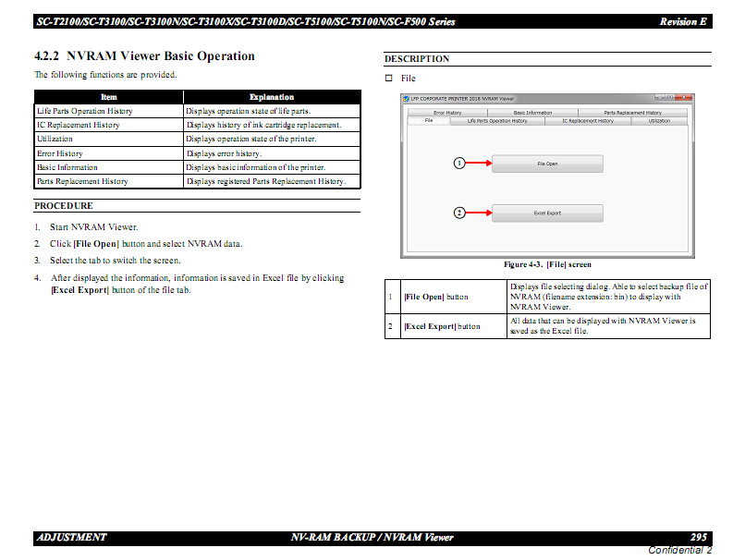Viewport: 745px width, 560px height.
Task: Click the square bullet next to File
Action: click(x=388, y=78)
